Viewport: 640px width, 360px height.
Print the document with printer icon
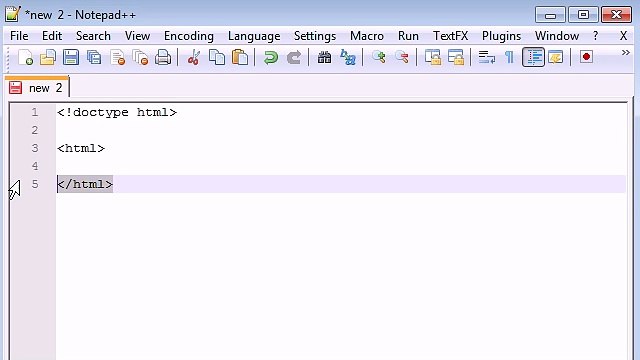163,57
